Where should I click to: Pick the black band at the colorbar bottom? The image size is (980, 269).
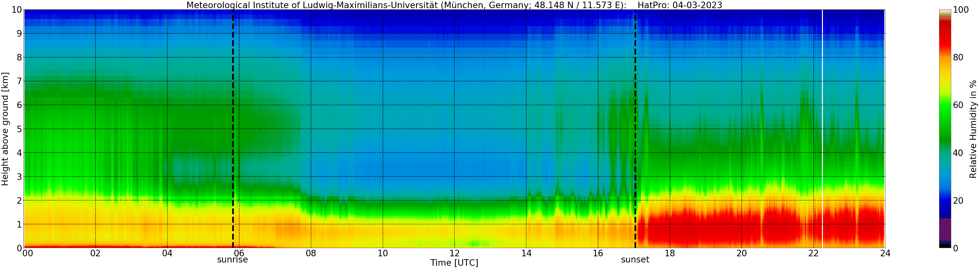[x=945, y=246]
